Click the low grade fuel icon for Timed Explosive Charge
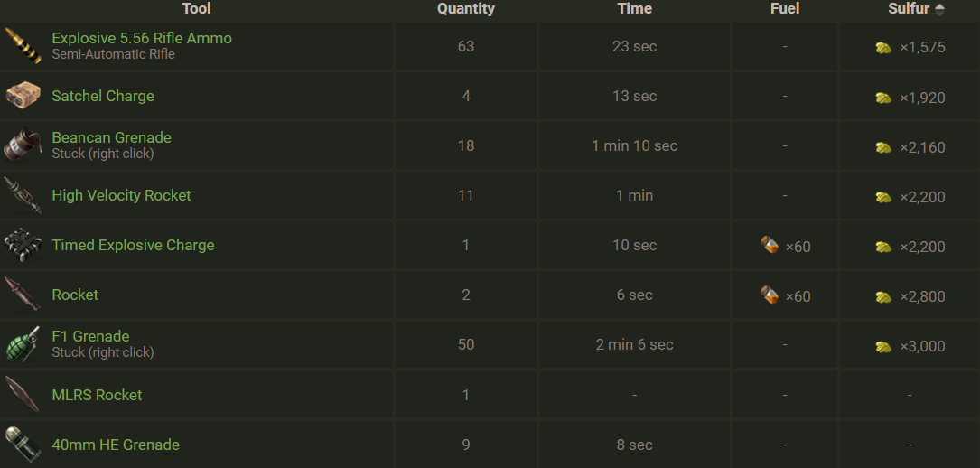Image resolution: width=980 pixels, height=468 pixels. point(770,245)
